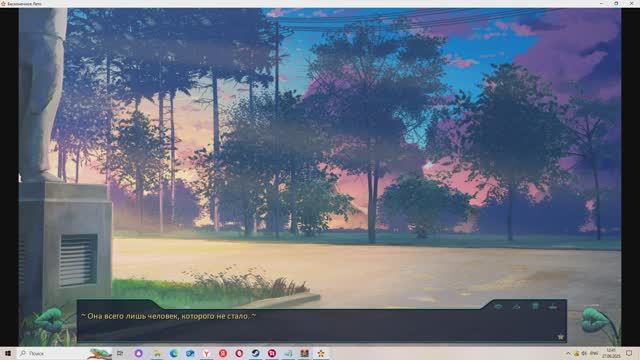Image resolution: width=640 pixels, height=360 pixels.
Task: Open File Explorer from the taskbar
Action: [157, 353]
